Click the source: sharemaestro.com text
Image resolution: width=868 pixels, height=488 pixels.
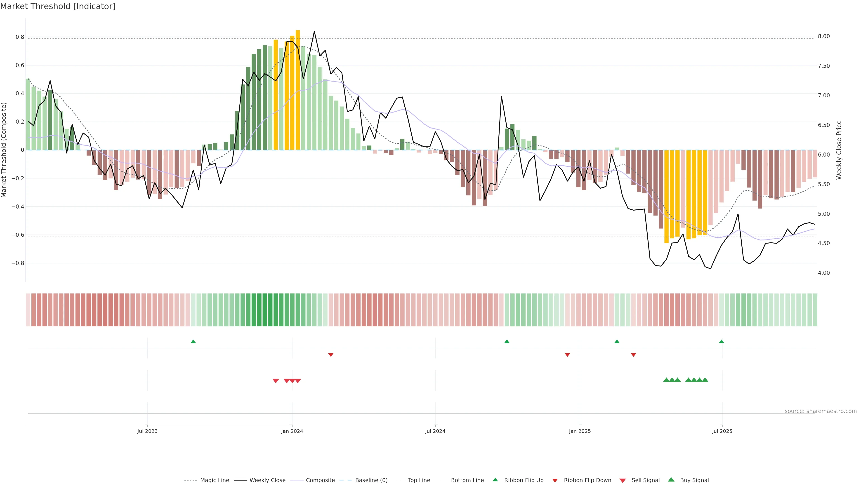(x=821, y=411)
